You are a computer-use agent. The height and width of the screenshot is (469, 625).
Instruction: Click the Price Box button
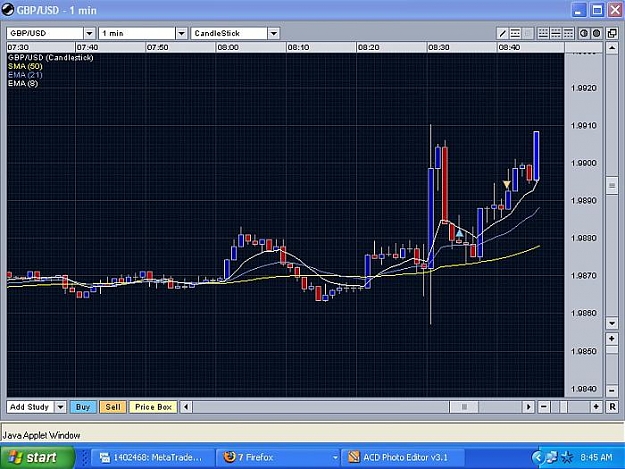[x=153, y=407]
